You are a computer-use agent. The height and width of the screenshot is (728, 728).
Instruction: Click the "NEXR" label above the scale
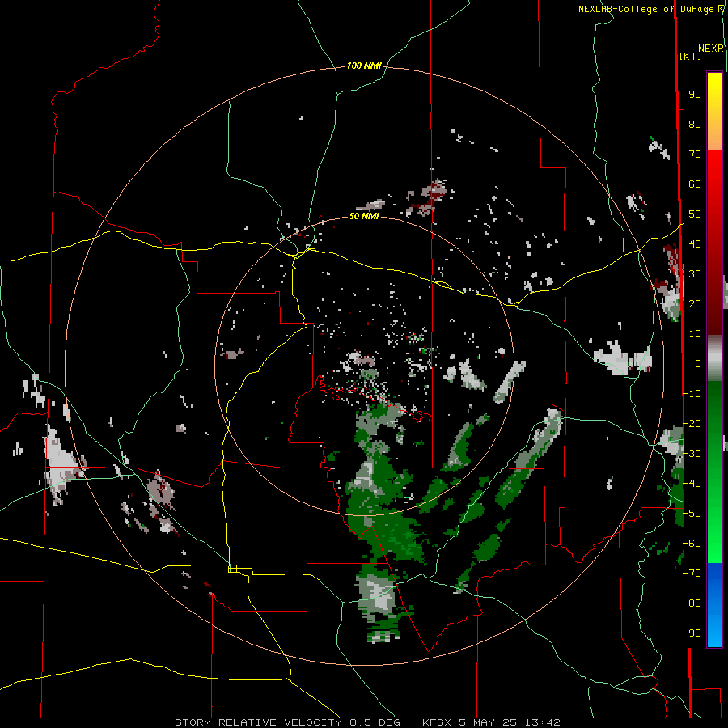711,49
